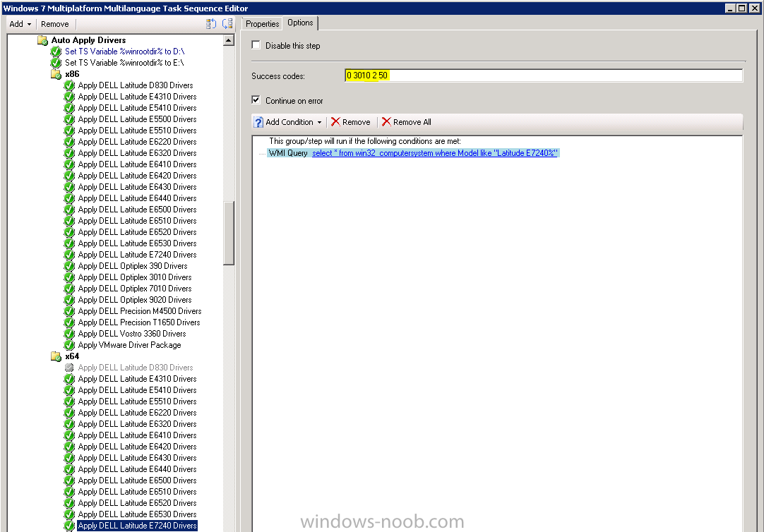
Task: Click the check icon of x64 Latitude E4310 step
Action: pos(69,379)
